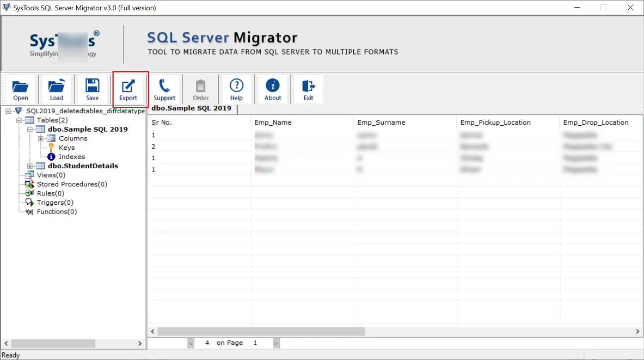Click the Load folder icon

[x=56, y=89]
